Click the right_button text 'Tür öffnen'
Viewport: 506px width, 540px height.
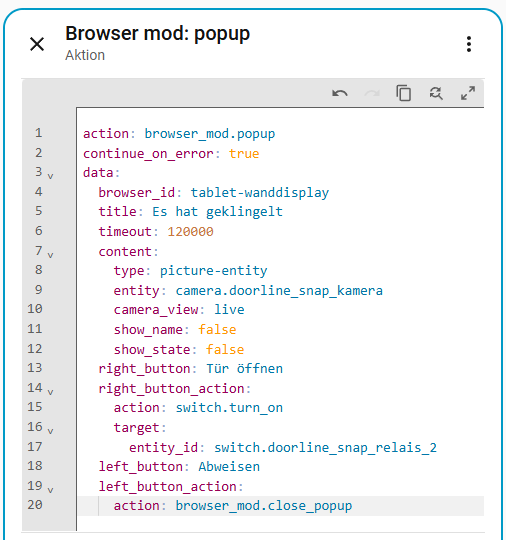point(244,368)
